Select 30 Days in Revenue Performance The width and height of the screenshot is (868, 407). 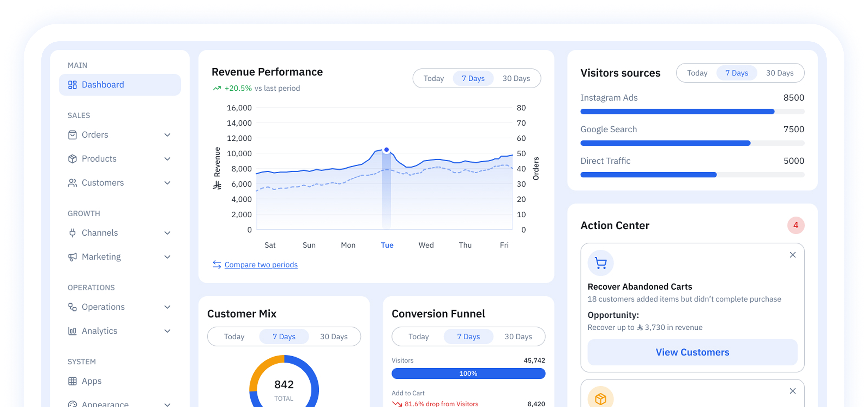click(516, 78)
